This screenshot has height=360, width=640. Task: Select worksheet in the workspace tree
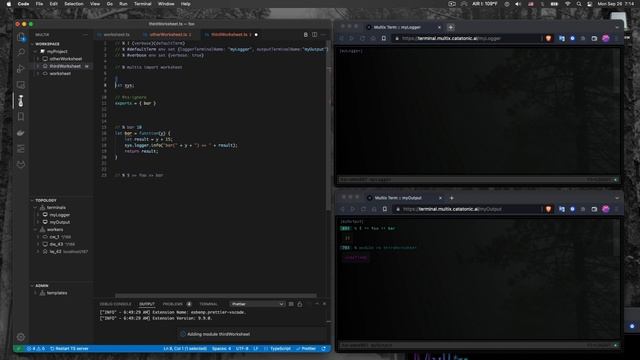[61, 73]
